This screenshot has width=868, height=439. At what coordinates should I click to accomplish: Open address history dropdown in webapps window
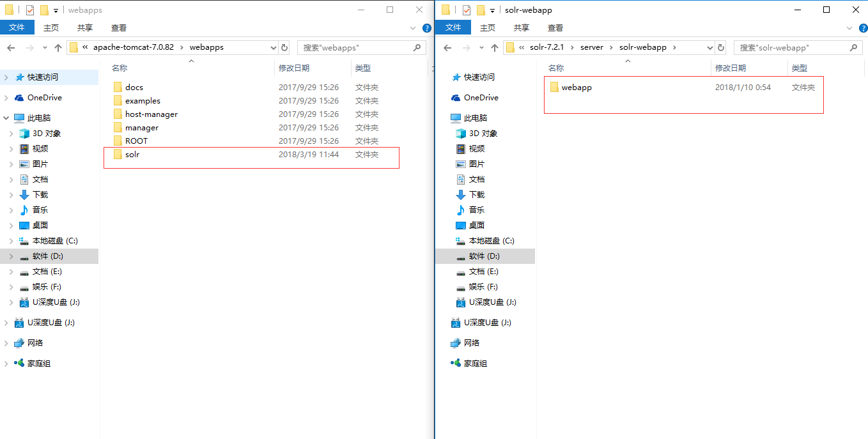[x=274, y=47]
